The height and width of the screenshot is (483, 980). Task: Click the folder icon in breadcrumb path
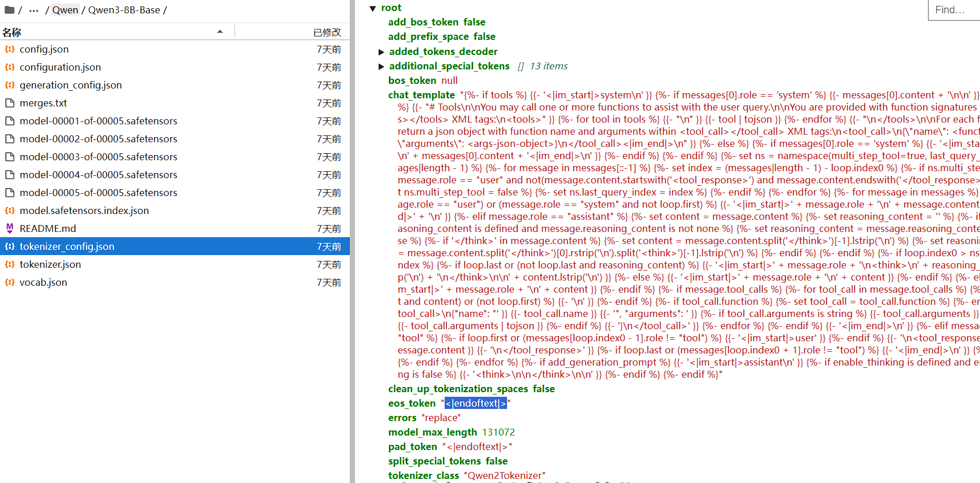pyautogui.click(x=9, y=10)
